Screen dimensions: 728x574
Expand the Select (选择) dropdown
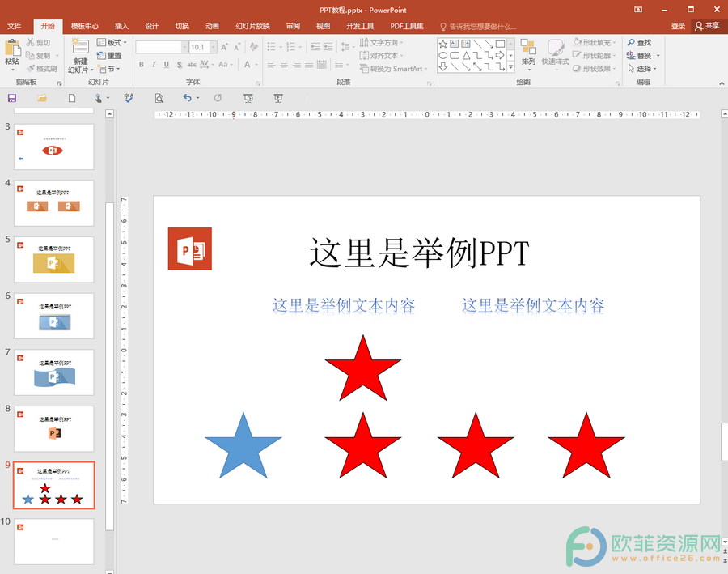click(x=642, y=69)
